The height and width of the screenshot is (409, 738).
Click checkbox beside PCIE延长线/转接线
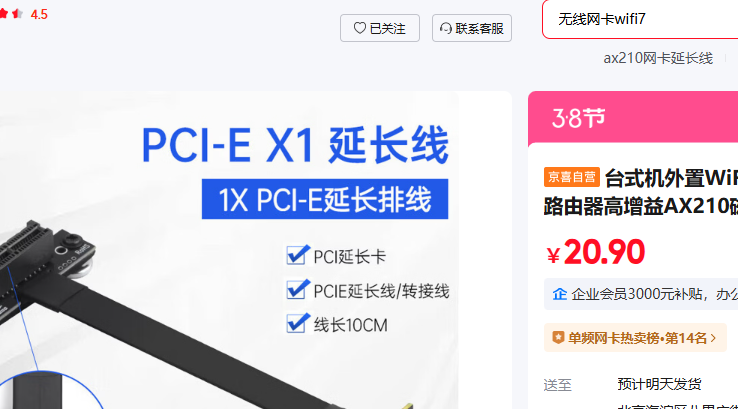[x=297, y=289]
